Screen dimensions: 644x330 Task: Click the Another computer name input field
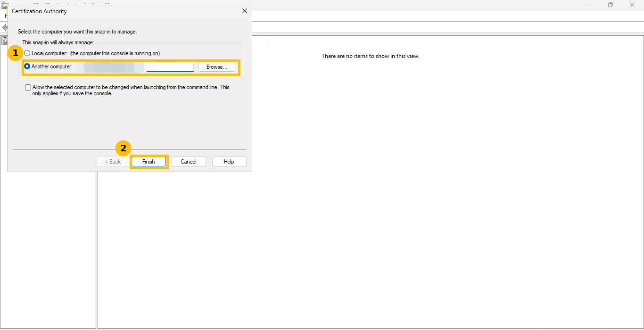135,67
